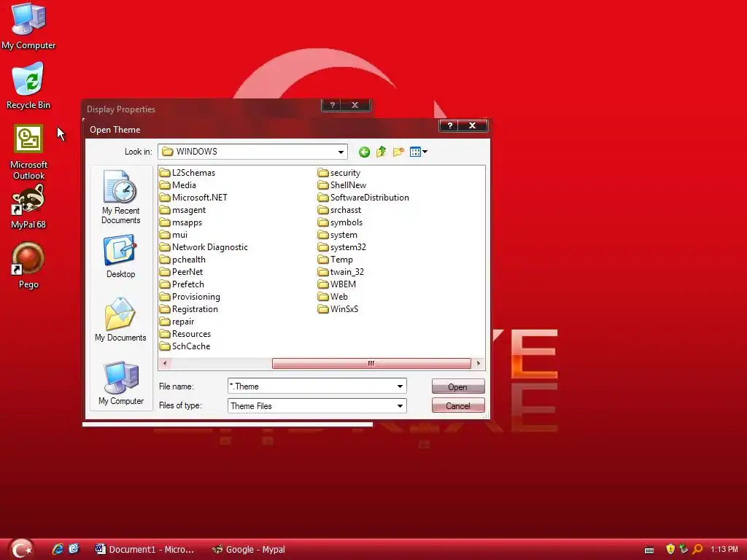Select the msapps folder

coord(181,222)
